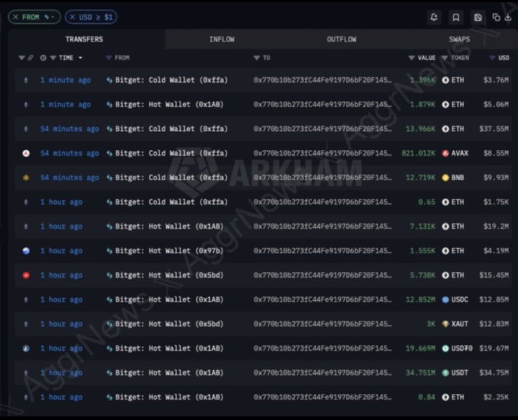Open Bitget Hot Wallet (0x5bd) on $15.45M row
Viewport: 518px width, 420px height.
point(169,275)
